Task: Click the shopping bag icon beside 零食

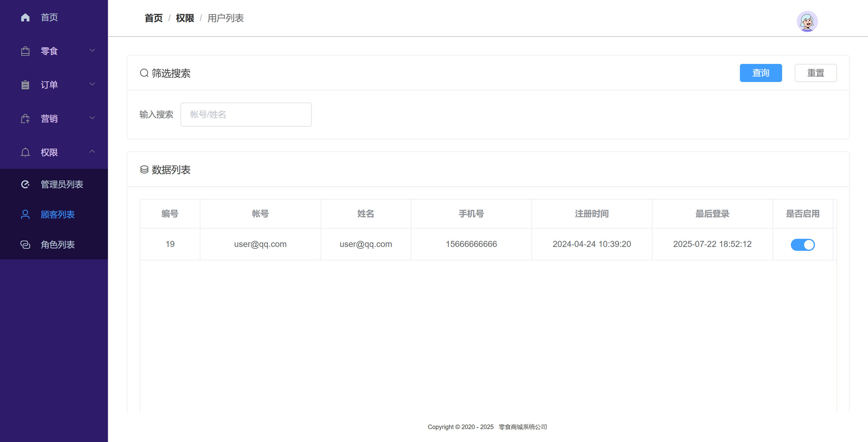Action: [25, 51]
